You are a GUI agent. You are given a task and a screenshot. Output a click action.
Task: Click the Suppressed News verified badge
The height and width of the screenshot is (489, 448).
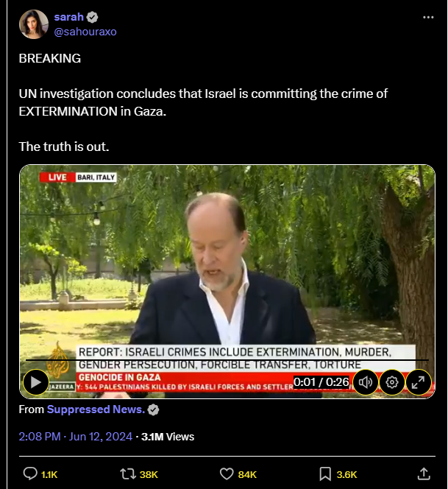tap(153, 409)
